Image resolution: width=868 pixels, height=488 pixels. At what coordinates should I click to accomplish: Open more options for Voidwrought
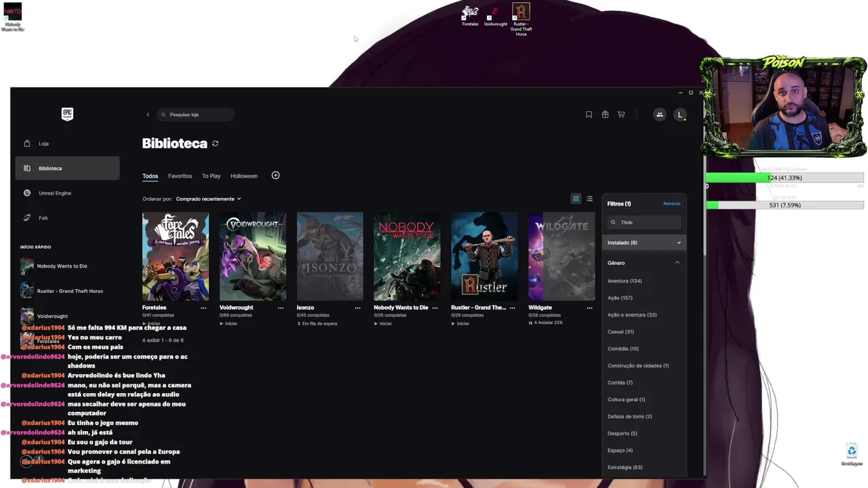280,308
